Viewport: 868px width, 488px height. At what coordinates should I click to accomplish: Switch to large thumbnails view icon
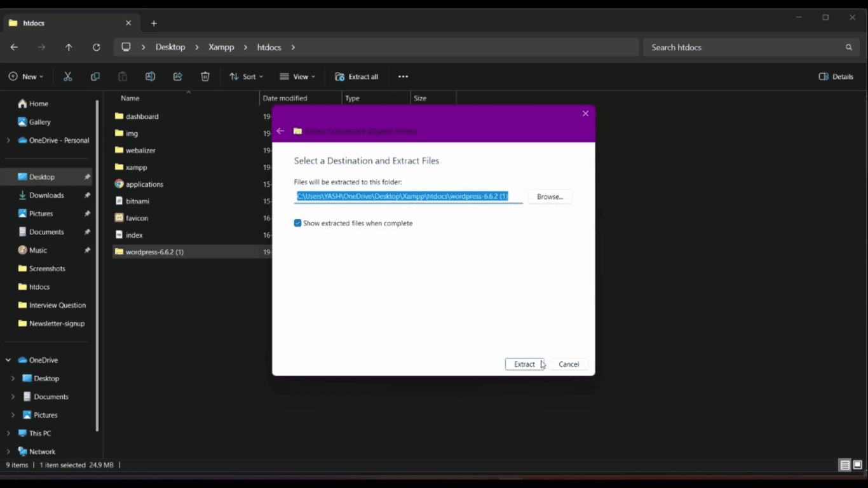coord(857,465)
